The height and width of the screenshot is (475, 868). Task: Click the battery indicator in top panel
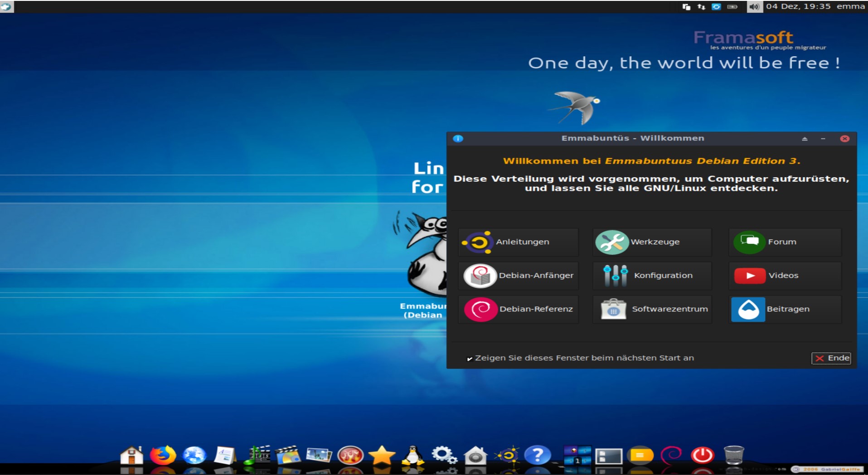coord(732,6)
